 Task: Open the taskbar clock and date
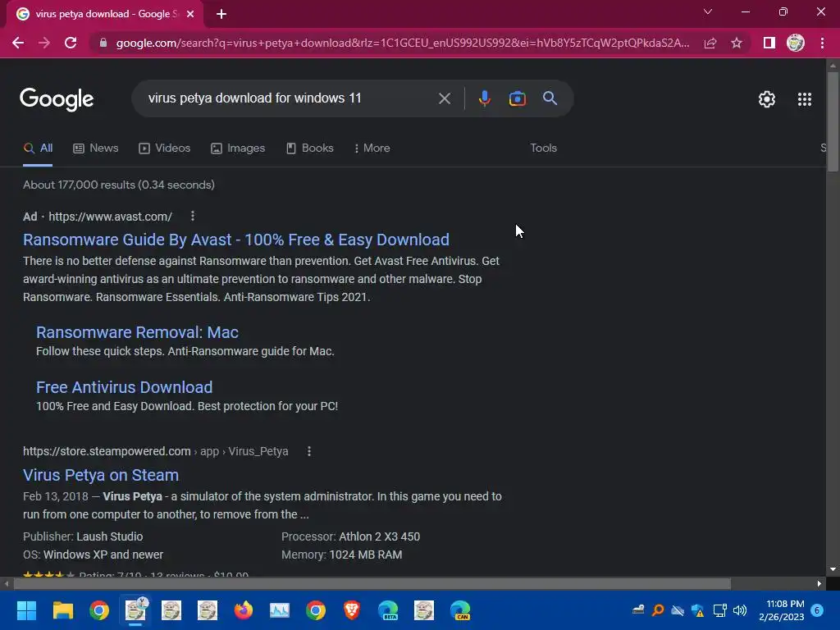click(782, 610)
